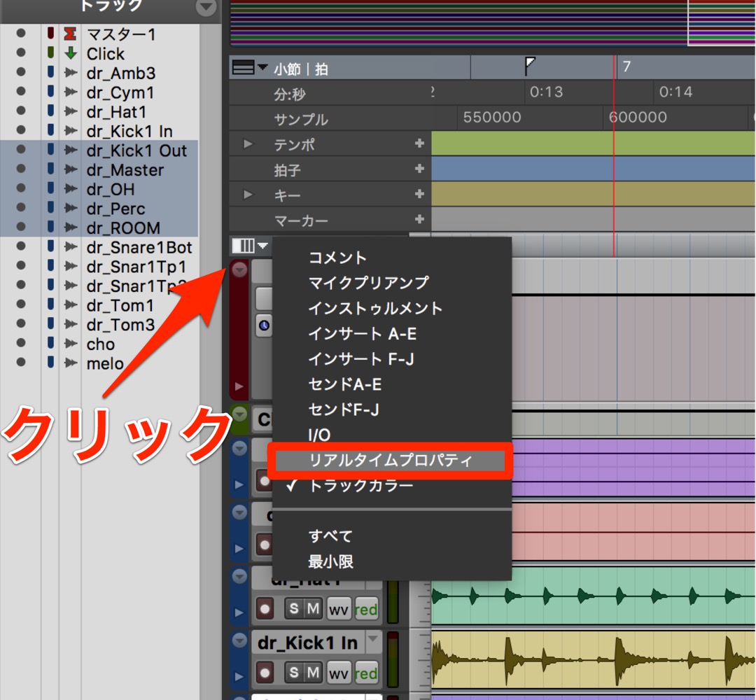Click the dr_Kick1 In yellow waveform clip
This screenshot has height=700, width=756.
point(593,659)
